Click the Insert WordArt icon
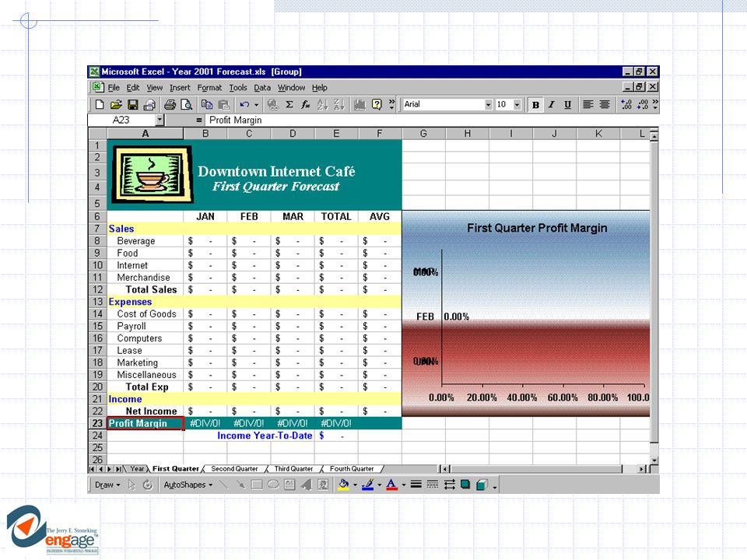Viewport: 747px width, 560px height. click(307, 485)
